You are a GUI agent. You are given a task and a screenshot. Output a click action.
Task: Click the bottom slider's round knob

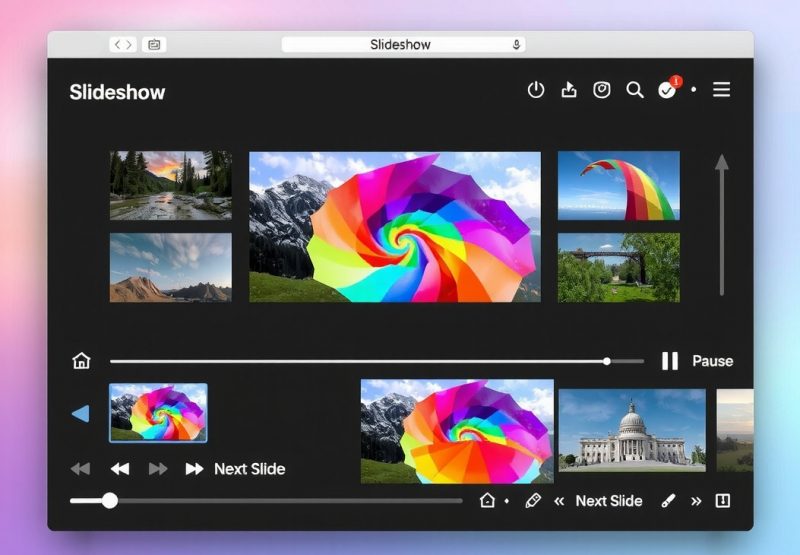point(110,501)
